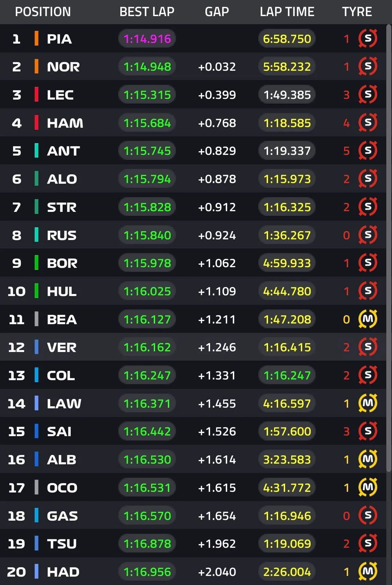Click the vertical scrollbar on the right edge

(389, 248)
